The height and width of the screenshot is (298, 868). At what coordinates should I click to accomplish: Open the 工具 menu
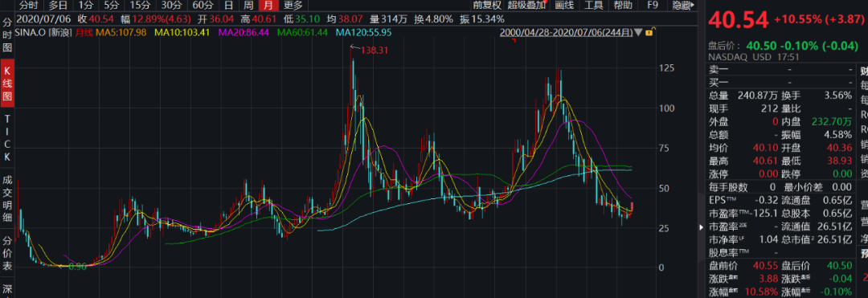593,6
